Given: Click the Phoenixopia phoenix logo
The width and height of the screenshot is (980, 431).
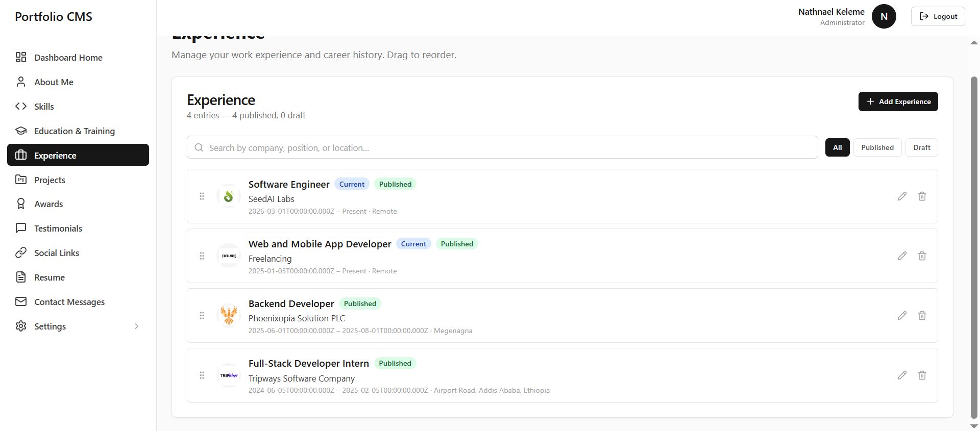Looking at the screenshot, I should click(x=229, y=315).
